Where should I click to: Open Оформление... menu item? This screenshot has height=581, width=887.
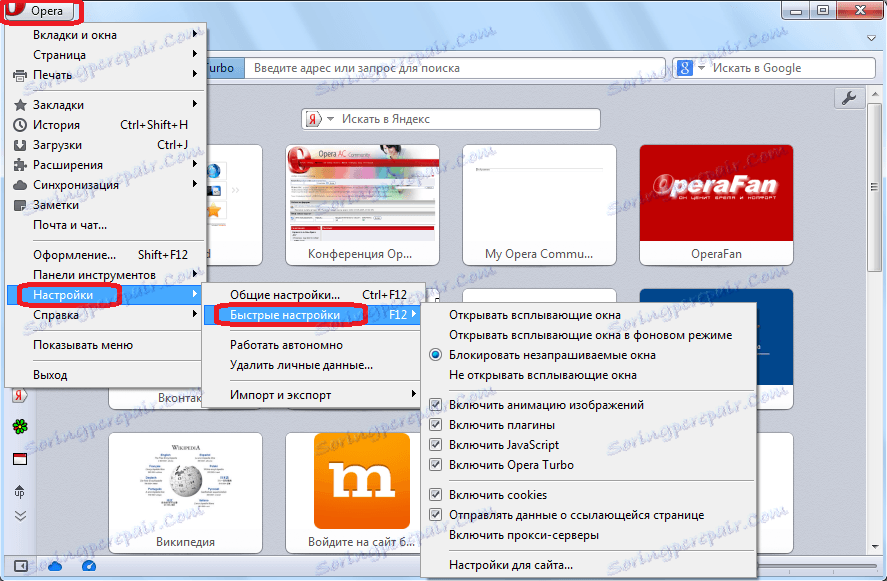(x=105, y=255)
